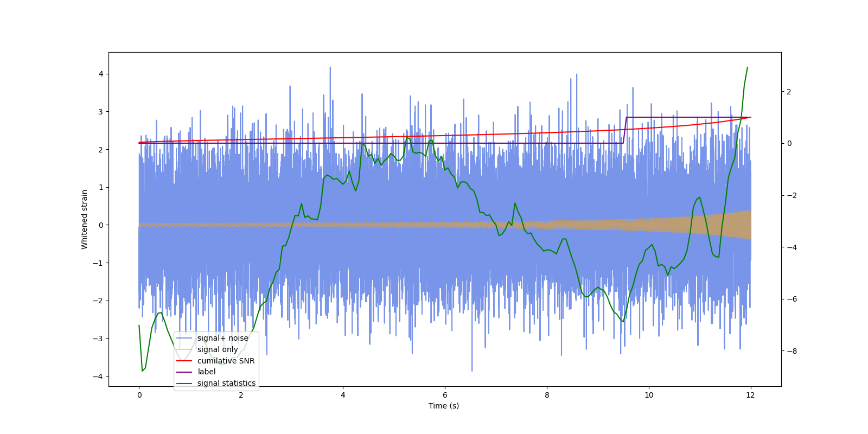Click tick label −4 on the Whitened strain axis
Image resolution: width=868 pixels, height=434 pixels.
click(x=98, y=376)
